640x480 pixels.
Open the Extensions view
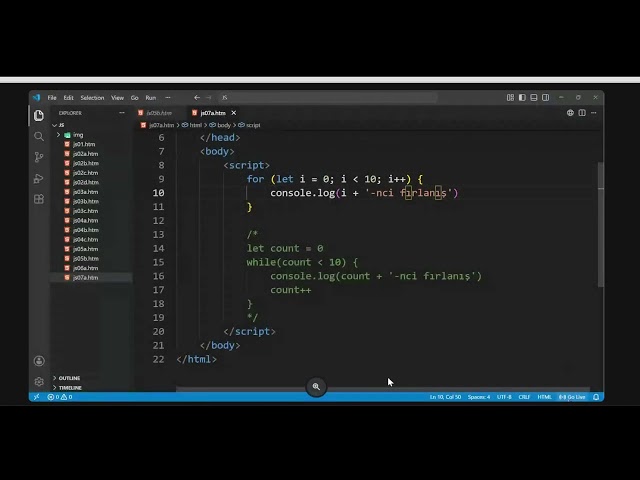(x=39, y=199)
